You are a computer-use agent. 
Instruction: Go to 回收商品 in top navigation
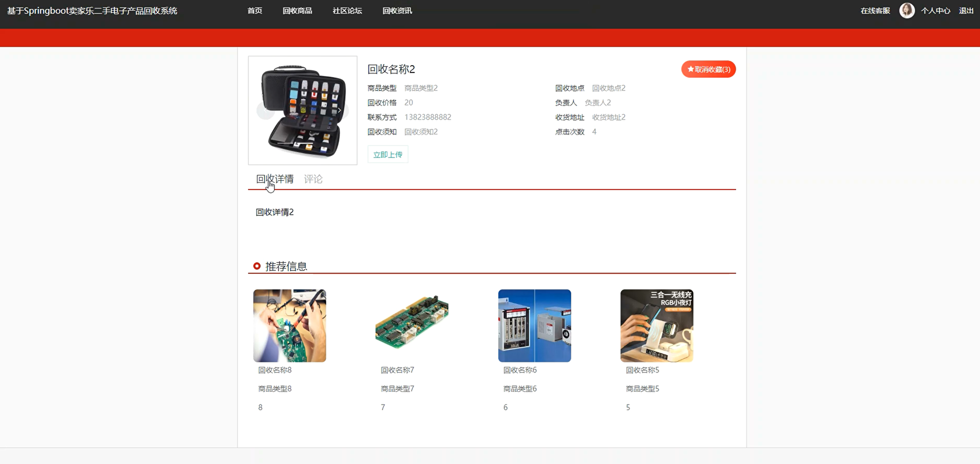[297, 11]
